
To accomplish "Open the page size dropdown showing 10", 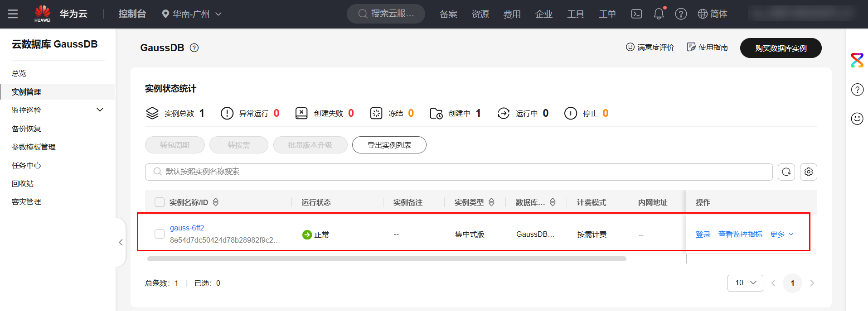I will (745, 283).
